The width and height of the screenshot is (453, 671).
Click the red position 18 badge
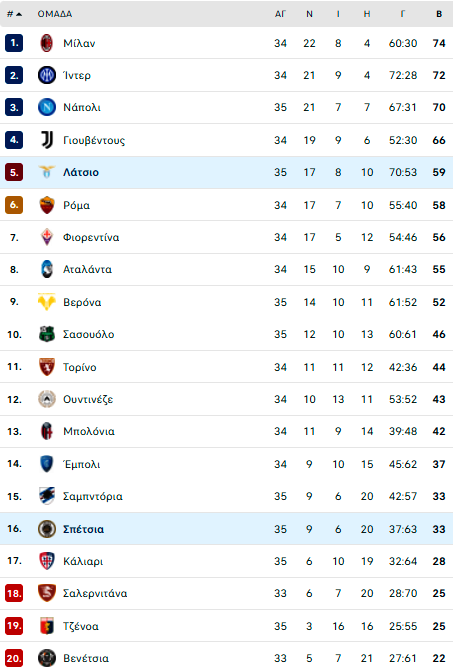click(x=14, y=594)
